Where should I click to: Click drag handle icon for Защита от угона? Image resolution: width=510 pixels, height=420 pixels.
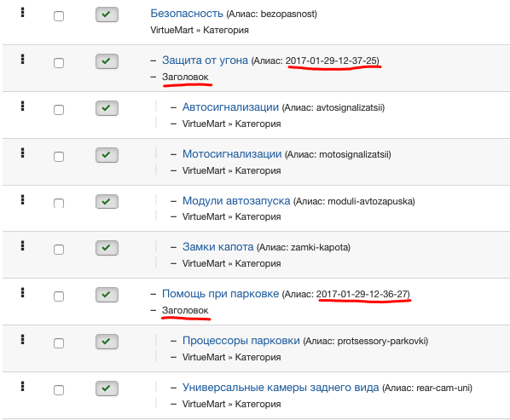[x=22, y=59]
